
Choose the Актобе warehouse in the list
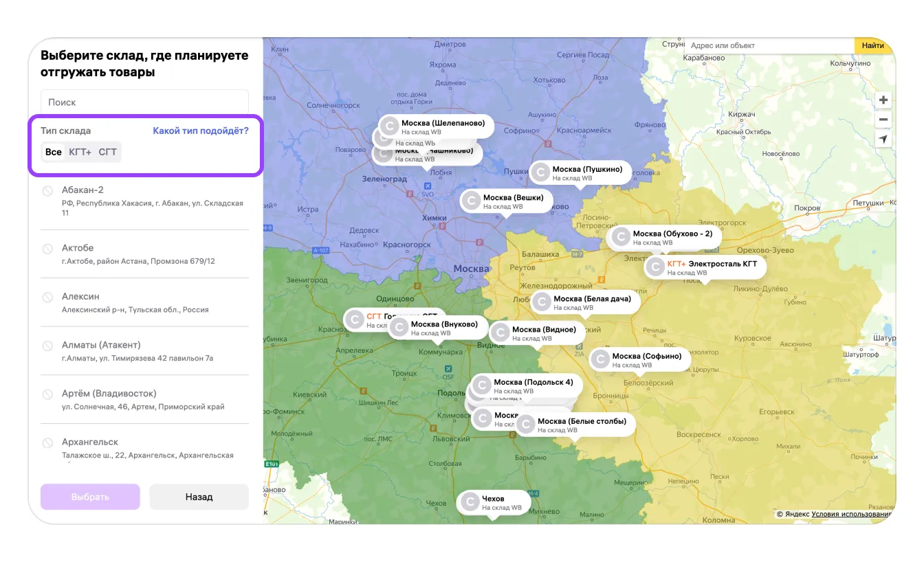click(x=47, y=249)
